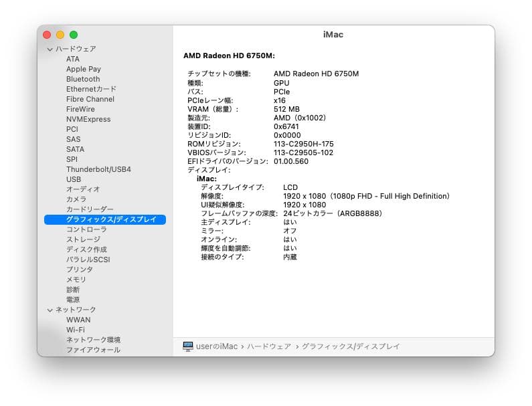Click userのiMac in the path bar
The height and width of the screenshot is (406, 532).
click(217, 346)
